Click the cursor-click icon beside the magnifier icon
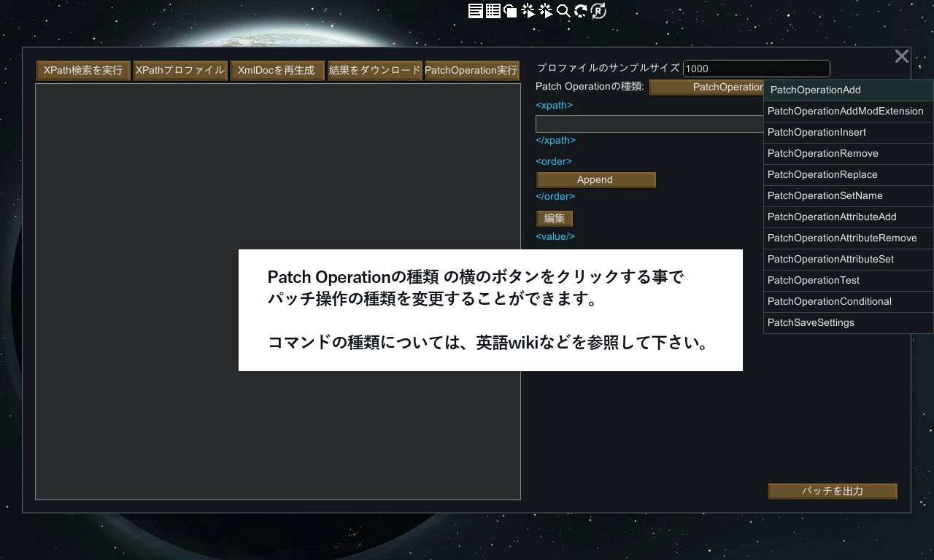The height and width of the screenshot is (560, 934). [546, 11]
